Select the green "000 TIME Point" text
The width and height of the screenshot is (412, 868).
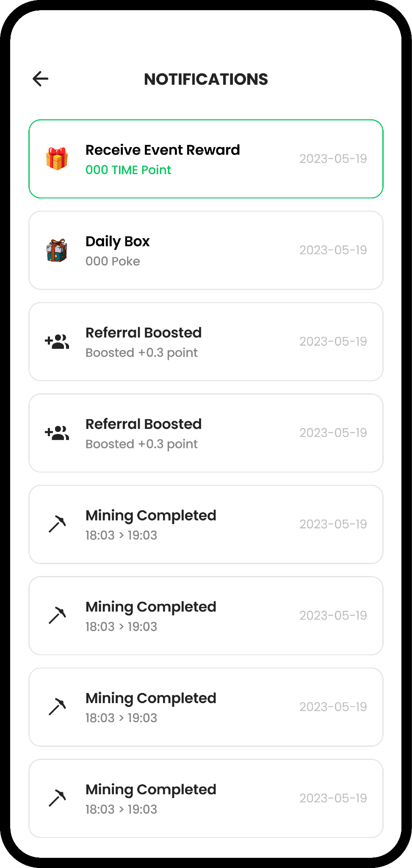click(x=128, y=170)
